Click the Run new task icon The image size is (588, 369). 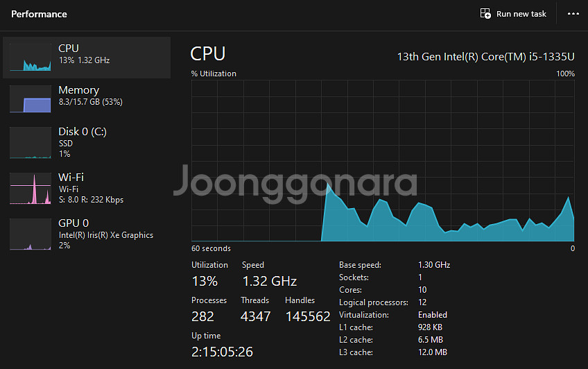click(485, 13)
